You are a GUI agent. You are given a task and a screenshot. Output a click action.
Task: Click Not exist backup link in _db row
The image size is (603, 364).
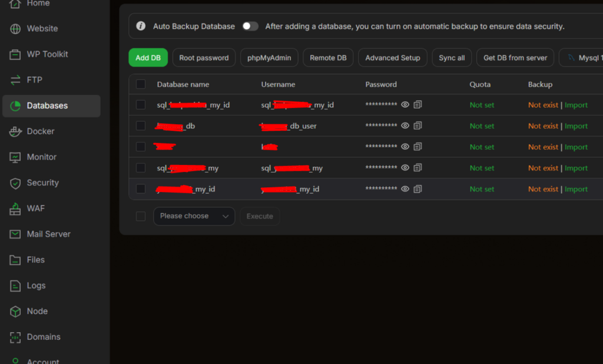pyautogui.click(x=543, y=126)
